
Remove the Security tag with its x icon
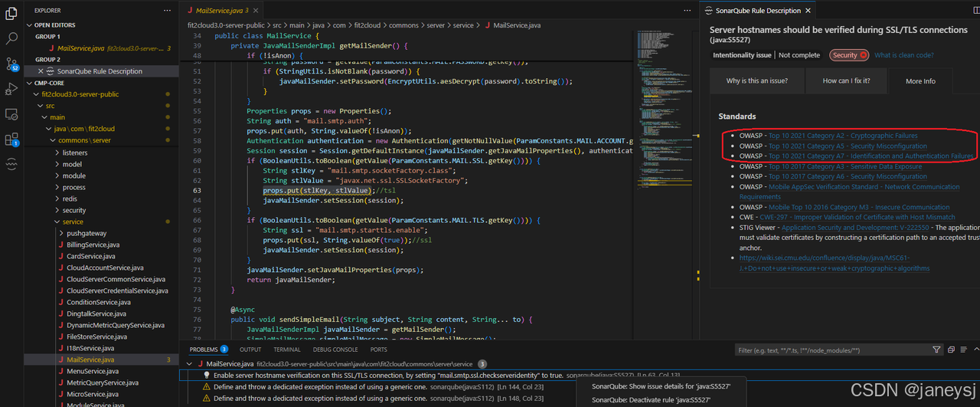click(864, 55)
